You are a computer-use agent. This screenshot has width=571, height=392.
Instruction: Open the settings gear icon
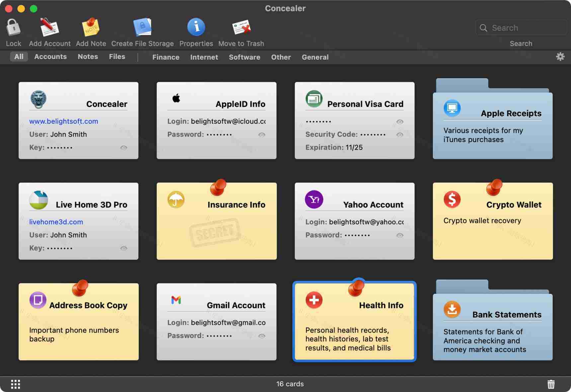coord(560,56)
